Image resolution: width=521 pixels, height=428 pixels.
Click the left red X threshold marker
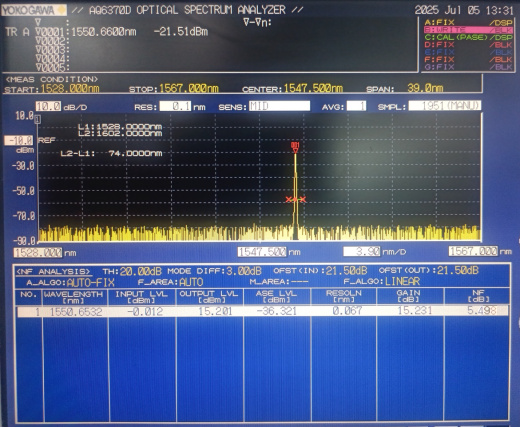tap(289, 200)
